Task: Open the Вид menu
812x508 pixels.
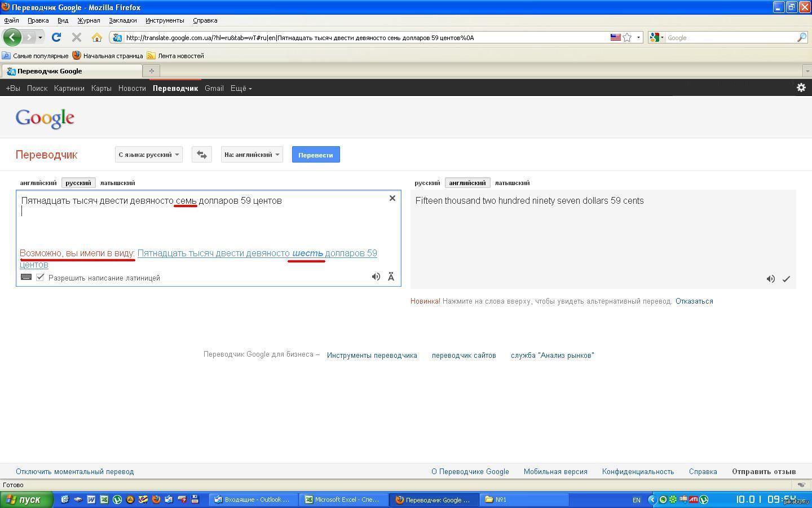Action: pos(63,20)
